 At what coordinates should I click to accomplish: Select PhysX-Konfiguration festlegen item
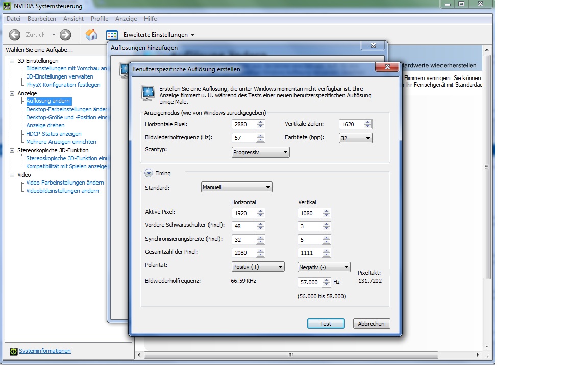[x=63, y=85]
